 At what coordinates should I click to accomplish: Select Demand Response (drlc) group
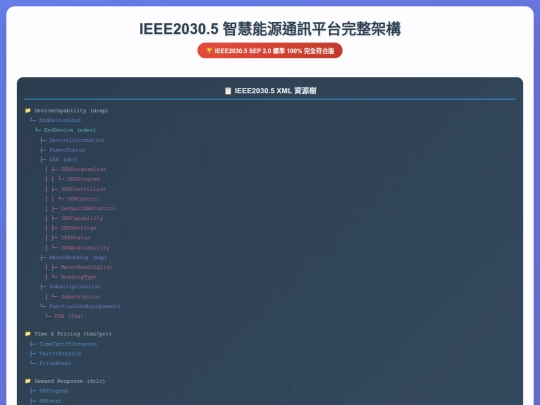pyautogui.click(x=70, y=381)
